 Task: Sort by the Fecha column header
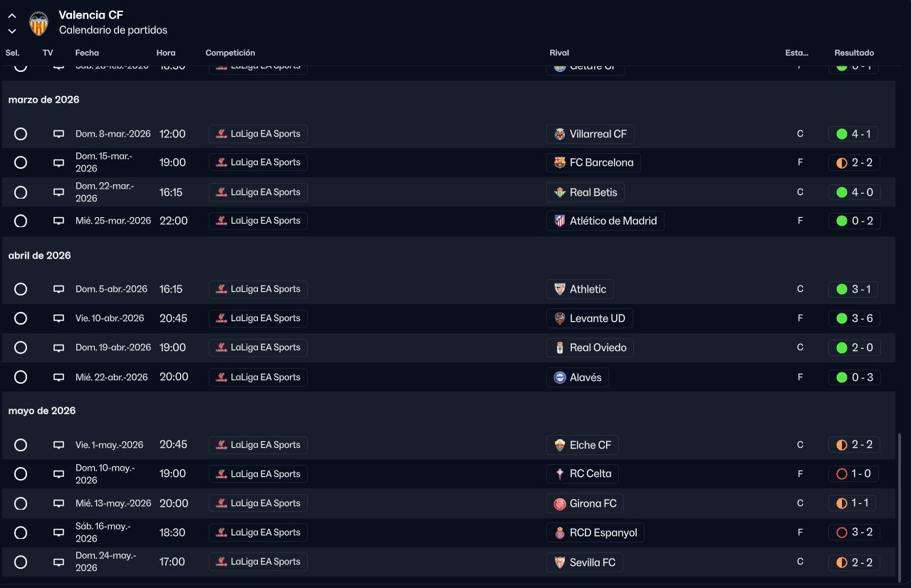87,53
